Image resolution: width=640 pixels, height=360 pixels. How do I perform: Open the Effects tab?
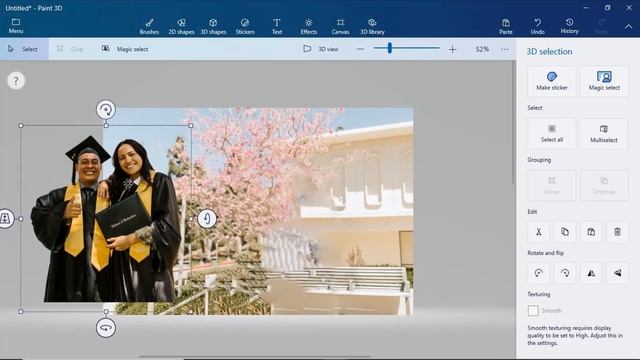tap(309, 26)
